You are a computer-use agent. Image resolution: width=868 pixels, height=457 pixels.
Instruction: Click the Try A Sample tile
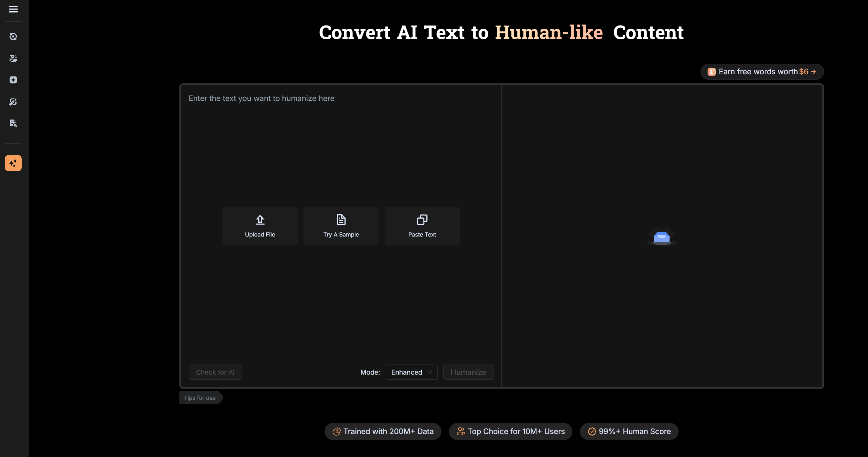coord(341,226)
